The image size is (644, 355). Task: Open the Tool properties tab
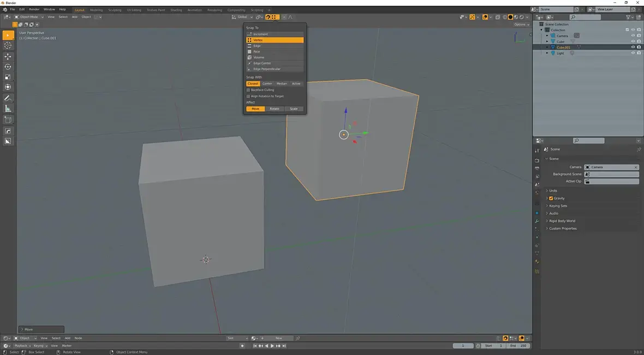tap(537, 151)
